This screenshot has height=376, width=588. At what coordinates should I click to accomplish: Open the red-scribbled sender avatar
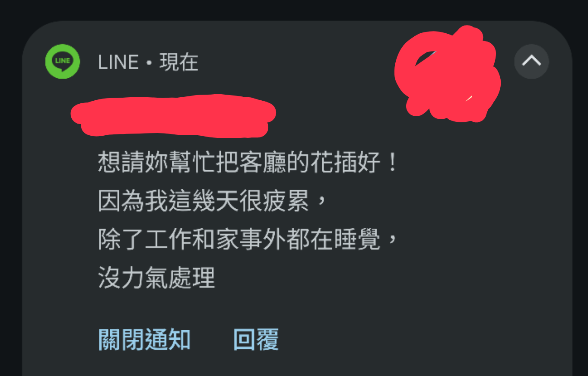pos(447,73)
